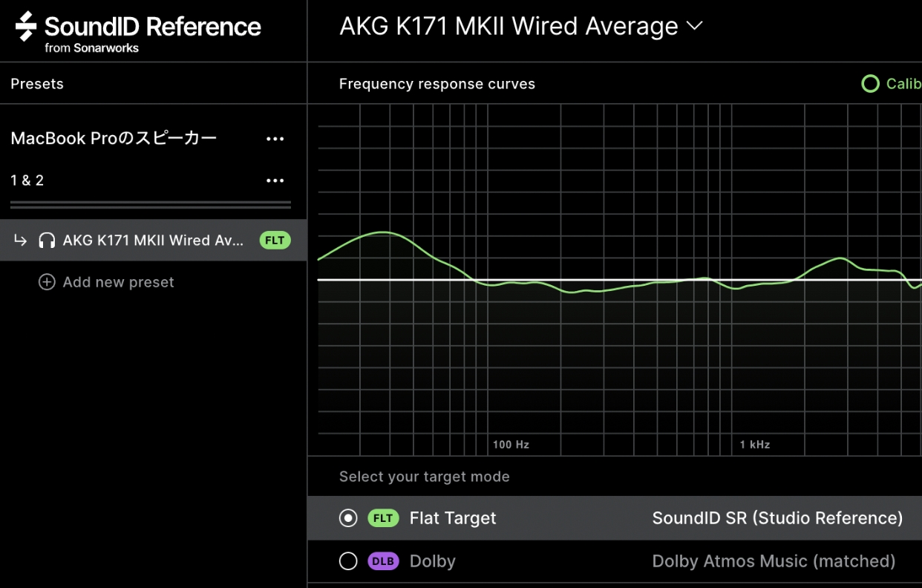Click the SoundID Reference logo icon
922x588 pixels.
pyautogui.click(x=26, y=27)
